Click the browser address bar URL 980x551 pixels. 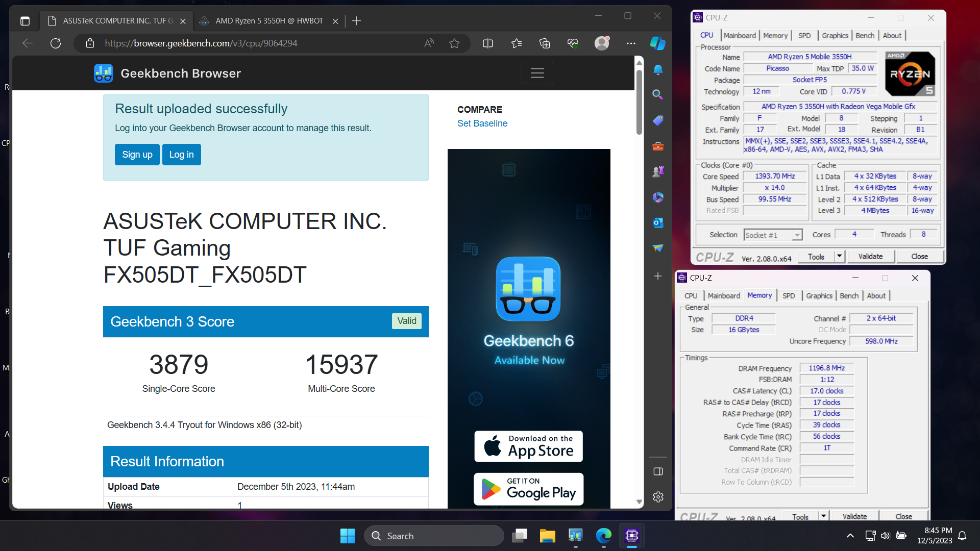pos(201,43)
